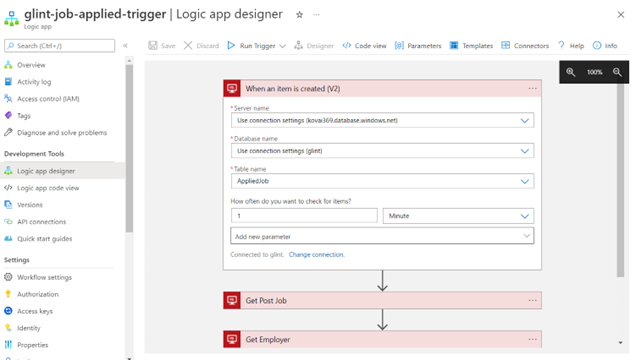Viewport: 636px width, 360px height.
Task: Switch to Designer in the toolbar
Action: click(x=314, y=46)
